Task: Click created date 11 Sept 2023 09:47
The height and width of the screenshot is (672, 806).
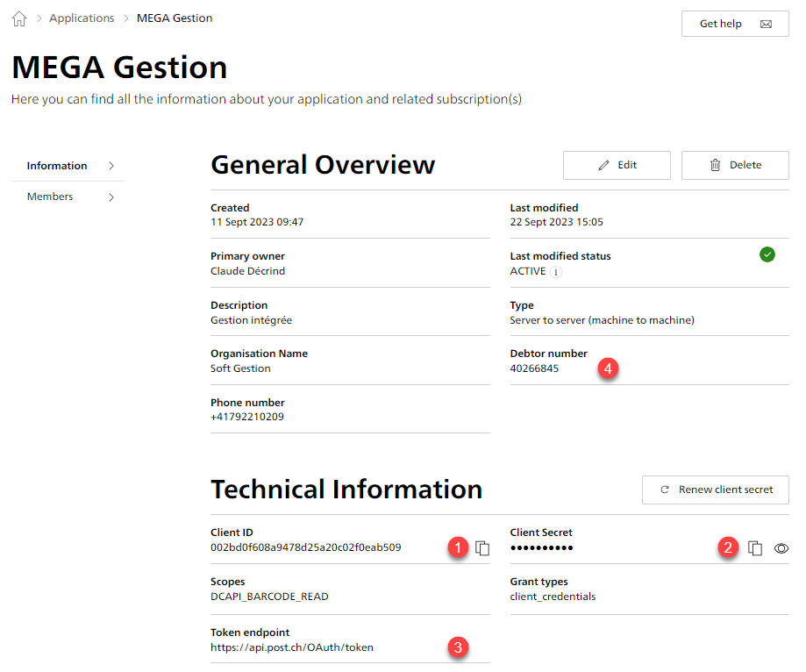Action: [257, 222]
